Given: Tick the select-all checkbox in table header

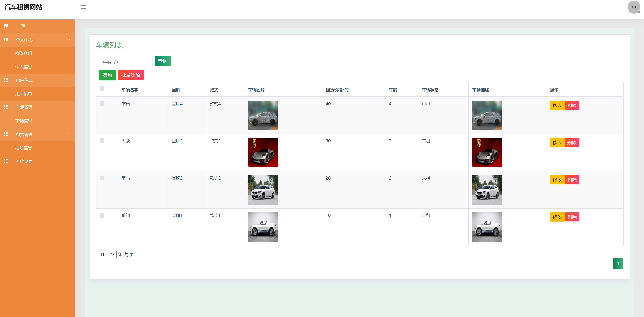Looking at the screenshot, I should click(102, 88).
